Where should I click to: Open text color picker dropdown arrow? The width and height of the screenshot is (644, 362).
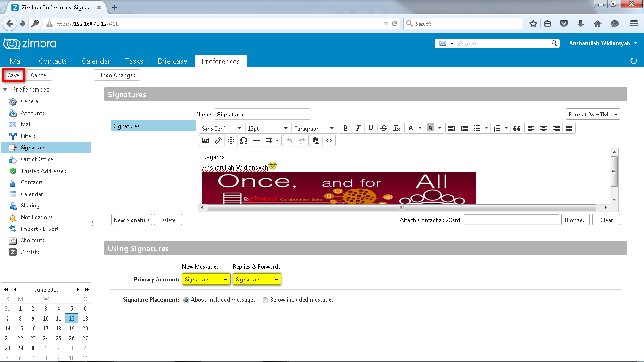(419, 128)
